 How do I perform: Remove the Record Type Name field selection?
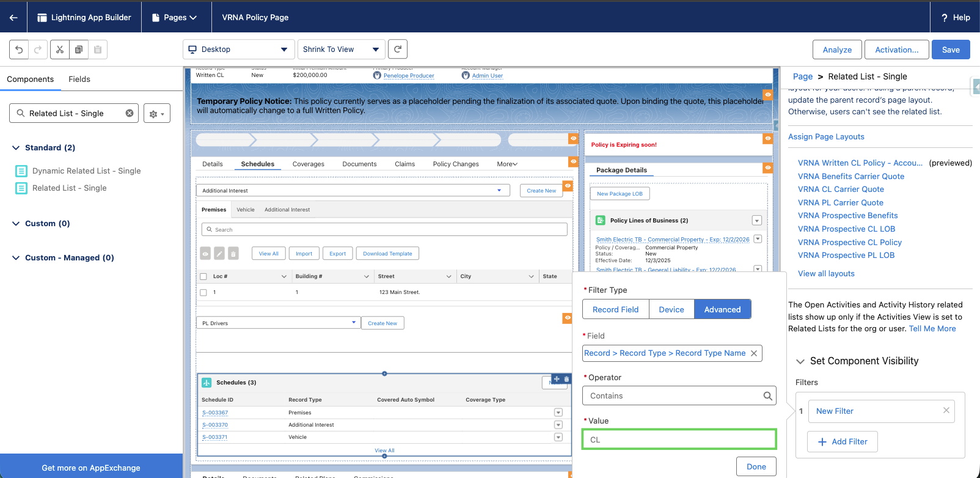(754, 353)
